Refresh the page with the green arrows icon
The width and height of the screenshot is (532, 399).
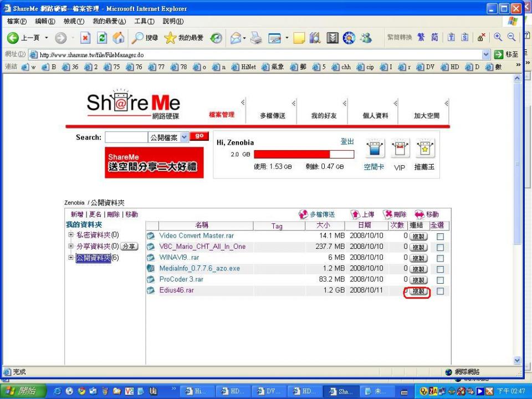[x=102, y=38]
